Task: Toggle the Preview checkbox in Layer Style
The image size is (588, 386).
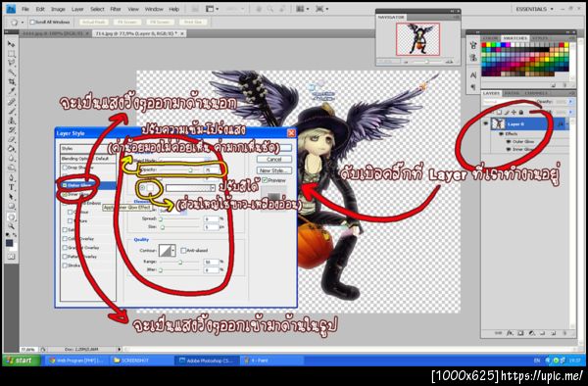Action: (266, 180)
